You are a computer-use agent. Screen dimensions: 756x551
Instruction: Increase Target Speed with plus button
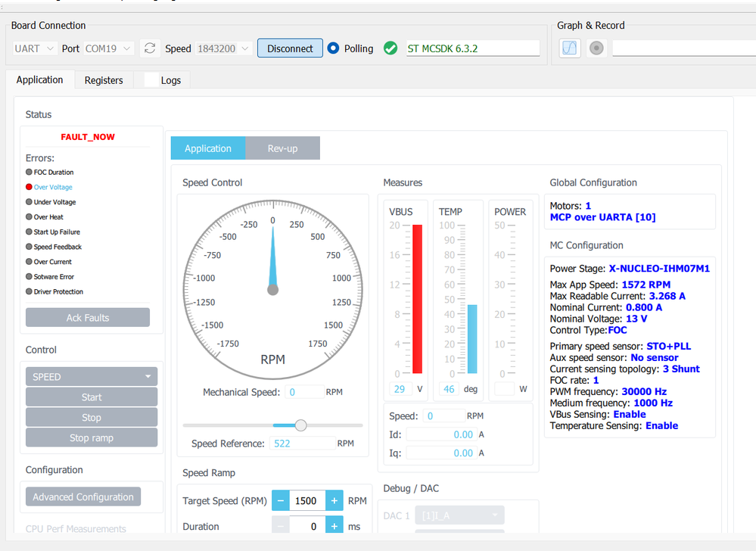(334, 501)
